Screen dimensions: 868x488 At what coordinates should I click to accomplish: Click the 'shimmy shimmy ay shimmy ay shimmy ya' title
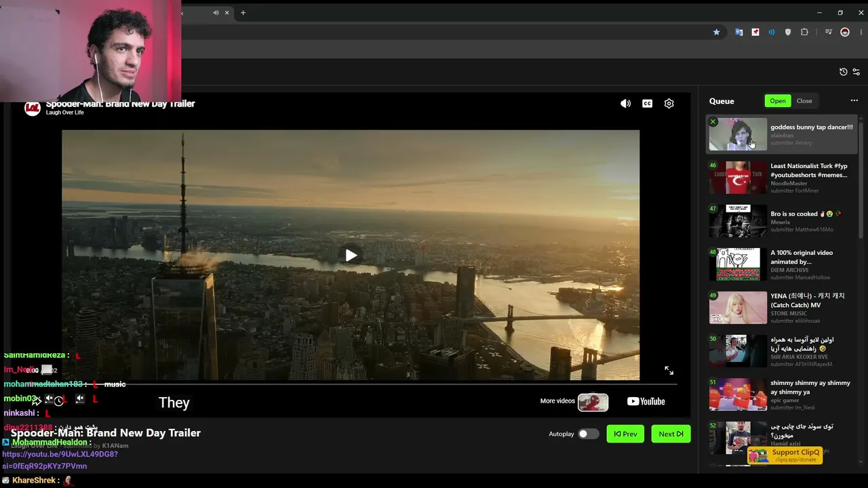810,388
